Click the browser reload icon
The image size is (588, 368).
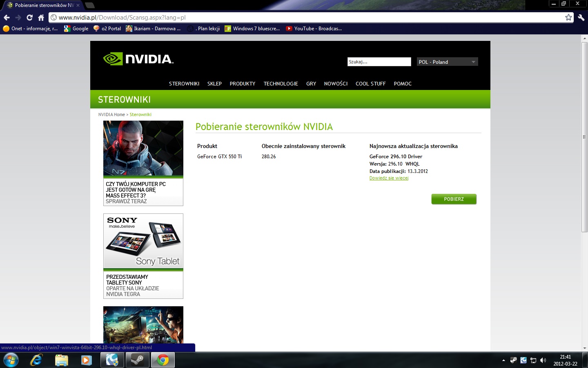click(29, 18)
